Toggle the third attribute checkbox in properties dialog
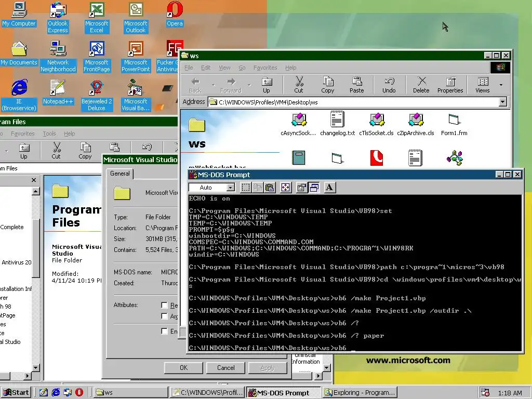This screenshot has height=399, width=532. [x=164, y=331]
